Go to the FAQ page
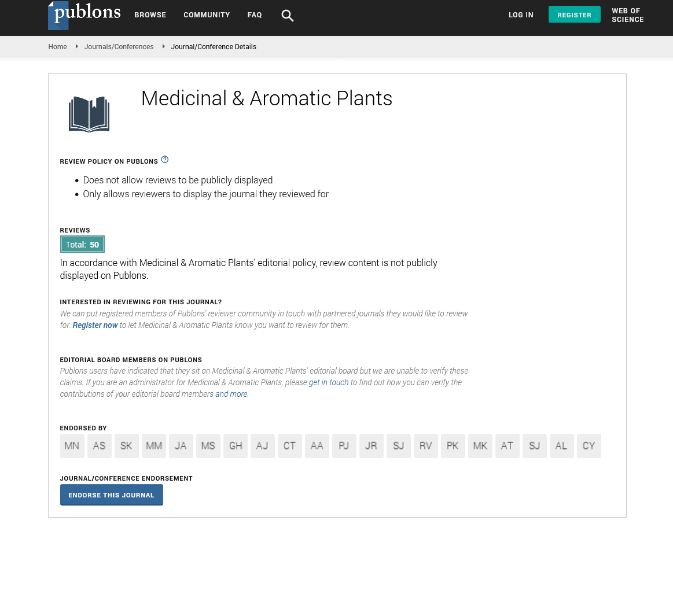 click(x=255, y=15)
